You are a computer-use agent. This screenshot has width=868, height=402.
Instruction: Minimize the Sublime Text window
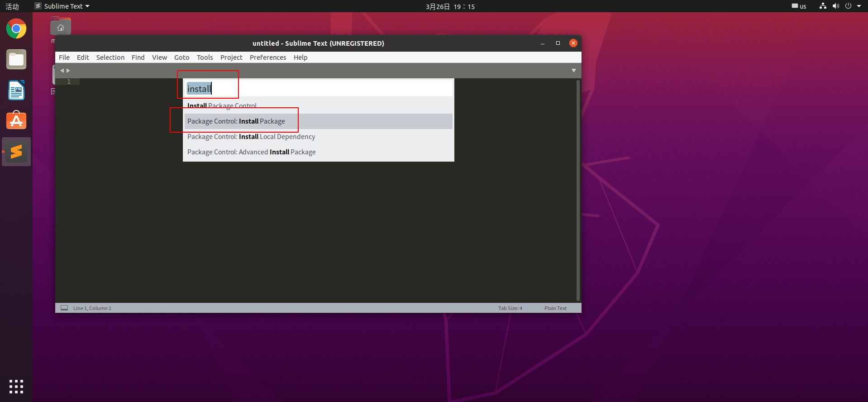543,43
